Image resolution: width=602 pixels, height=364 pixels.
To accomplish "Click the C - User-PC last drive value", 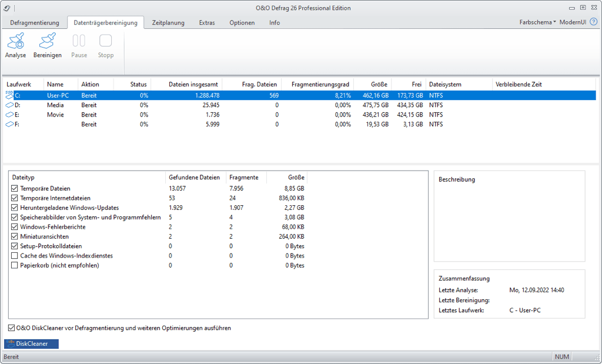I will pyautogui.click(x=525, y=310).
